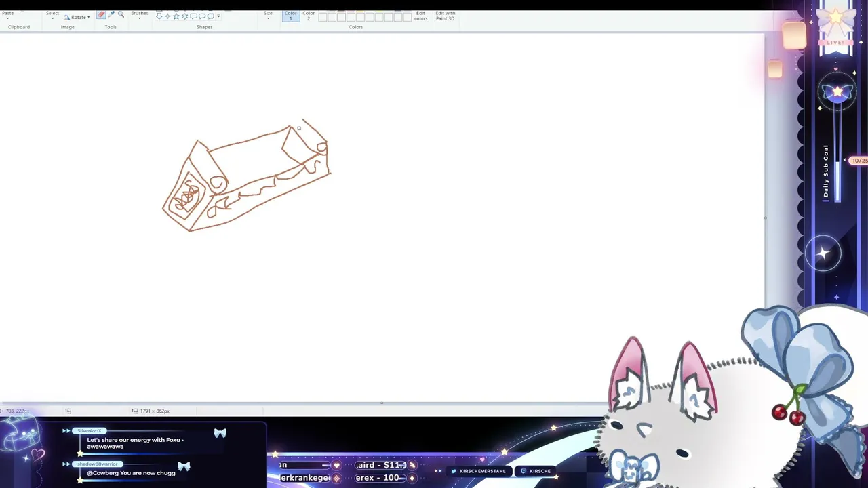The image size is (868, 488).
Task: Click the SilverAvoX chat username
Action: tap(90, 431)
